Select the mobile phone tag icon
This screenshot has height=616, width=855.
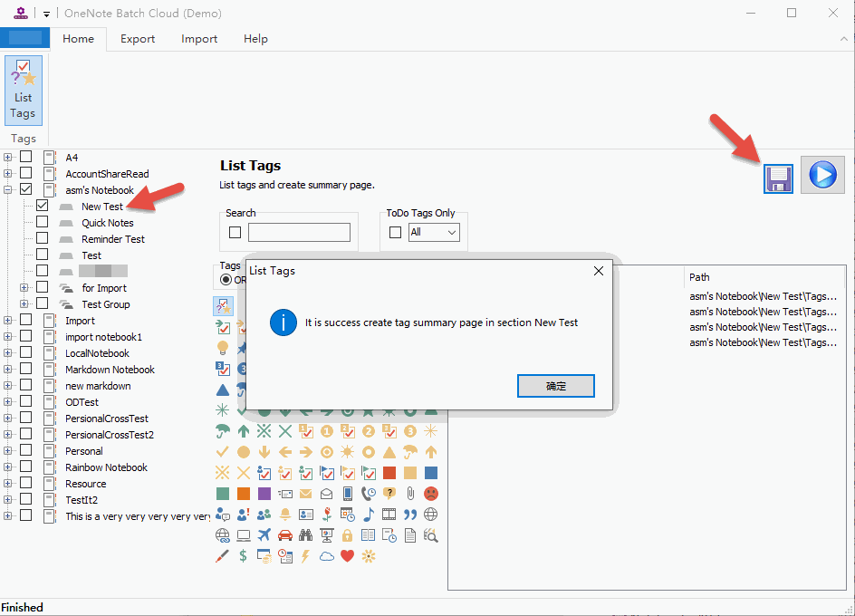pyautogui.click(x=348, y=494)
